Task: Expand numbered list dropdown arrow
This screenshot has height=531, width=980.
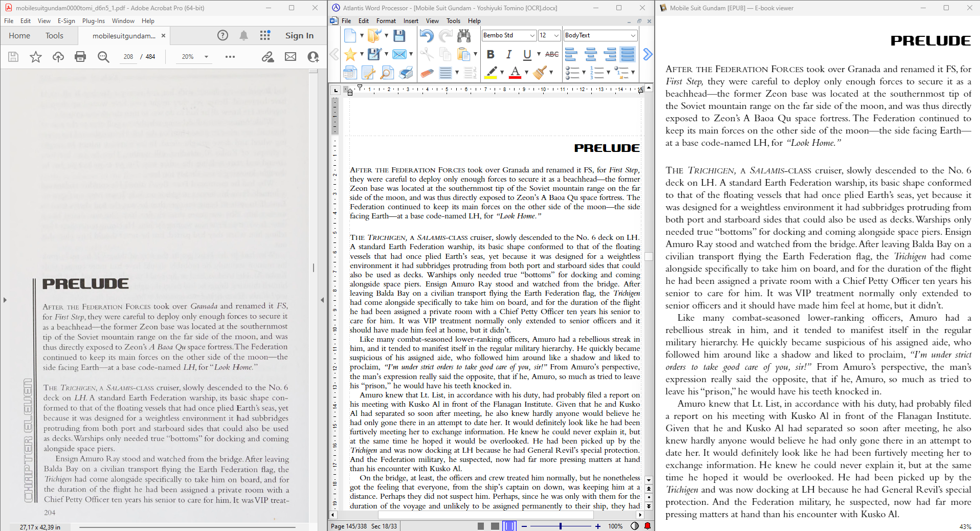Action: point(608,73)
